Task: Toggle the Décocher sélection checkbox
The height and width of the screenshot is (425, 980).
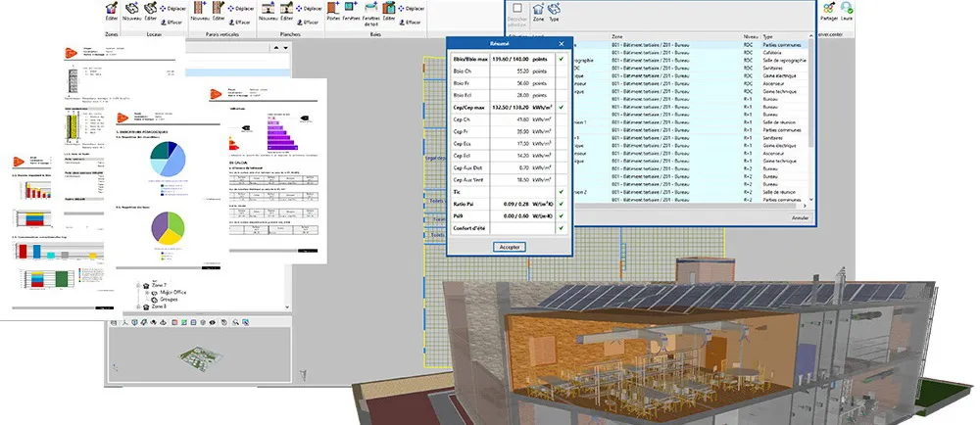Action: pyautogui.click(x=517, y=9)
